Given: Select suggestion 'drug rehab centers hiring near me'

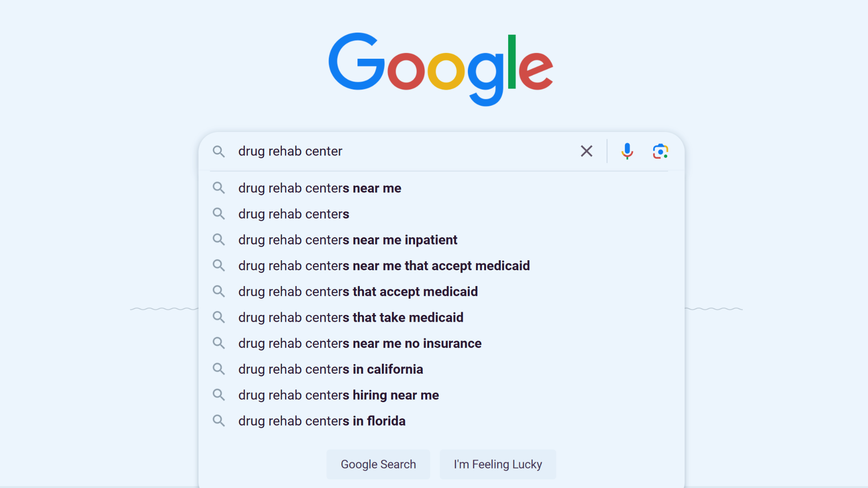Looking at the screenshot, I should pos(338,395).
